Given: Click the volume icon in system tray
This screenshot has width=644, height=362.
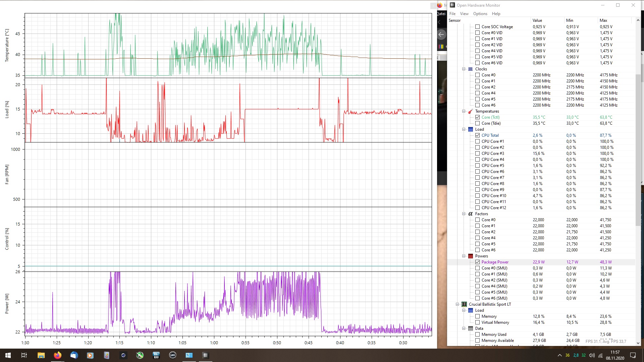Looking at the screenshot, I should 592,355.
